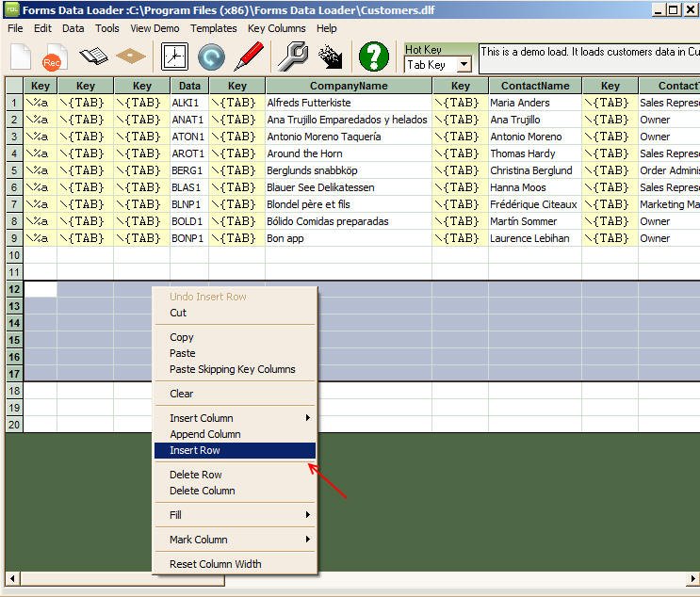
Task: Open the Key Columns menu
Action: pyautogui.click(x=277, y=28)
